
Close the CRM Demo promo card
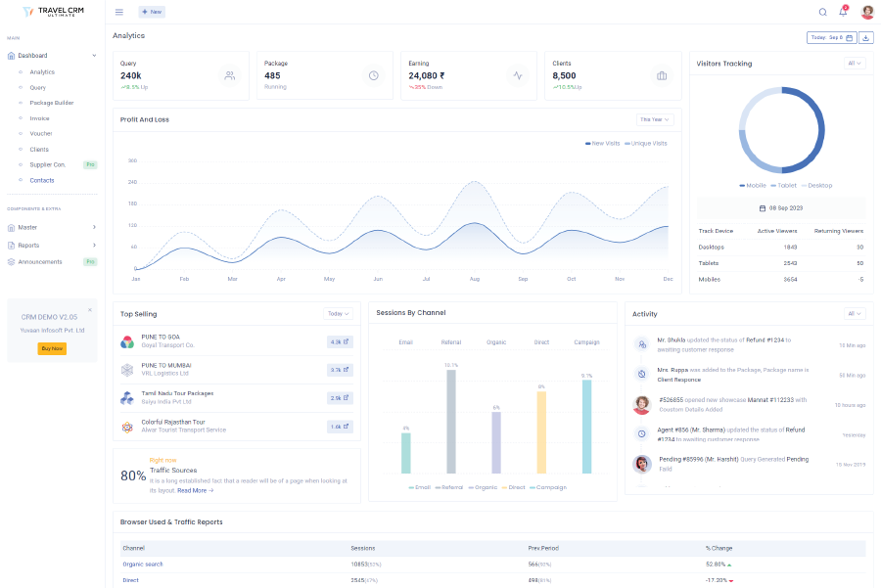pos(90,309)
